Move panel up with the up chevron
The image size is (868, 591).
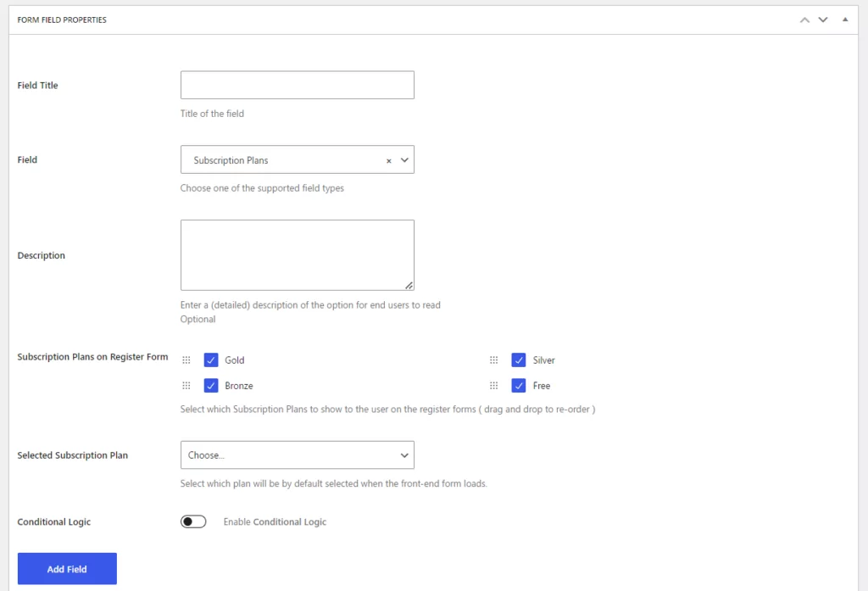pos(804,20)
